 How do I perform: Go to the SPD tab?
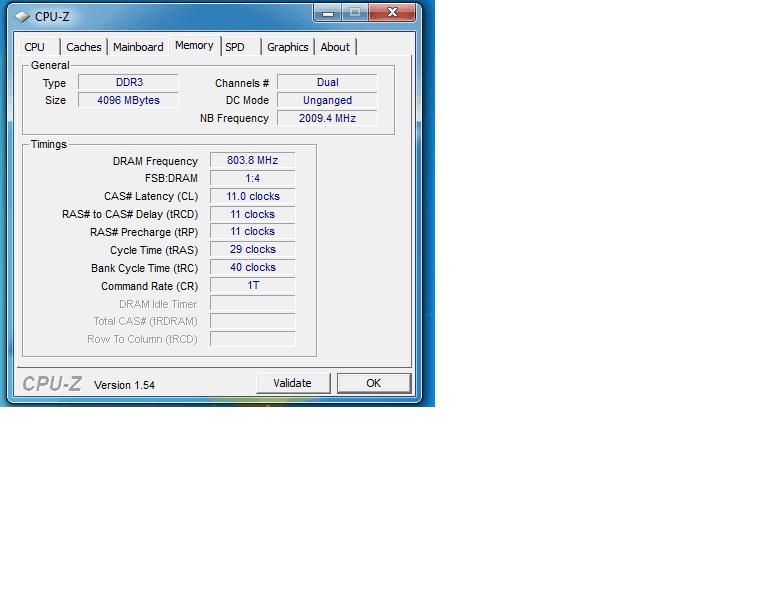(240, 47)
